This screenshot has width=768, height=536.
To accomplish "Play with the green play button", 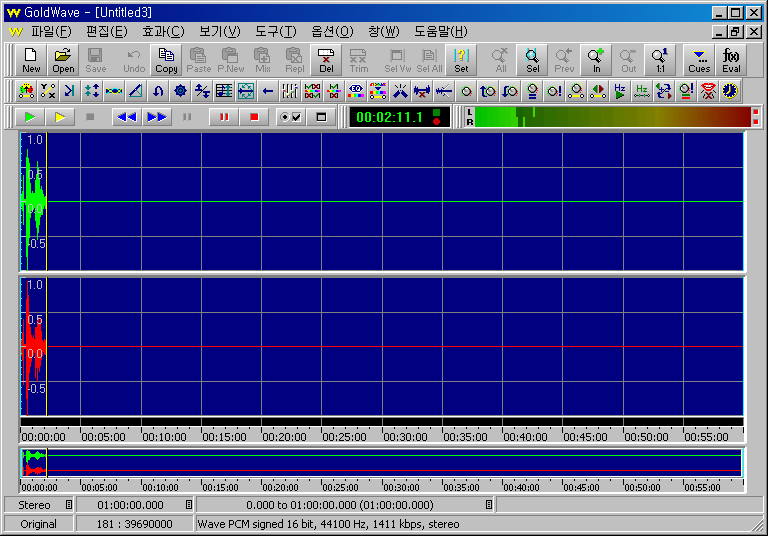I will [x=29, y=117].
